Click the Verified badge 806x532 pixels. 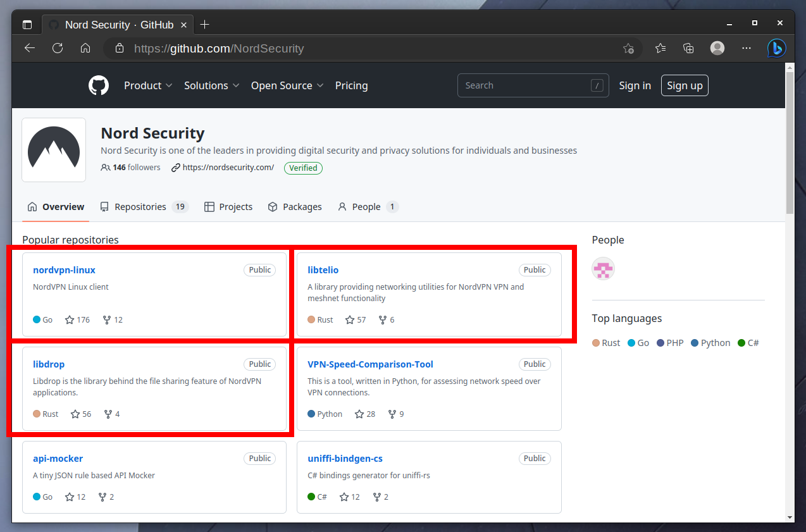coord(303,168)
